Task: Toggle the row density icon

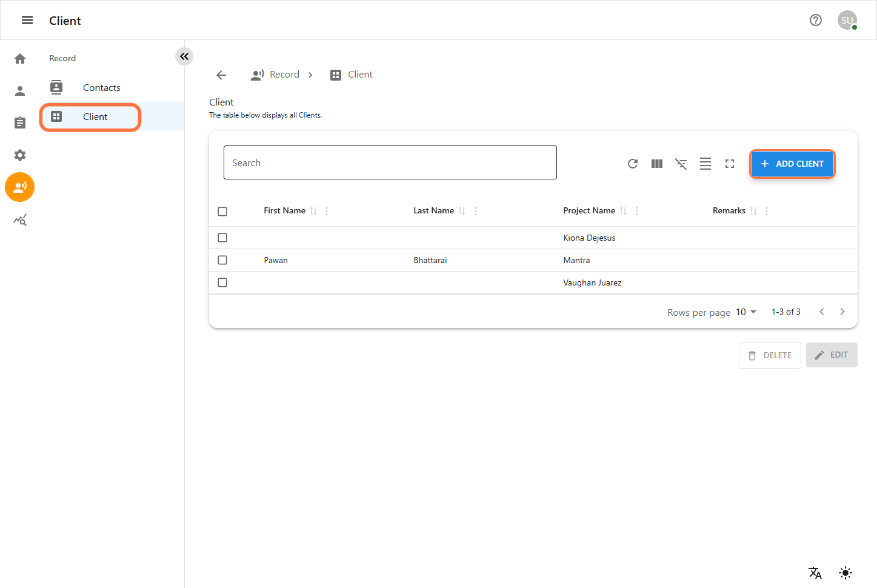Action: click(x=705, y=164)
